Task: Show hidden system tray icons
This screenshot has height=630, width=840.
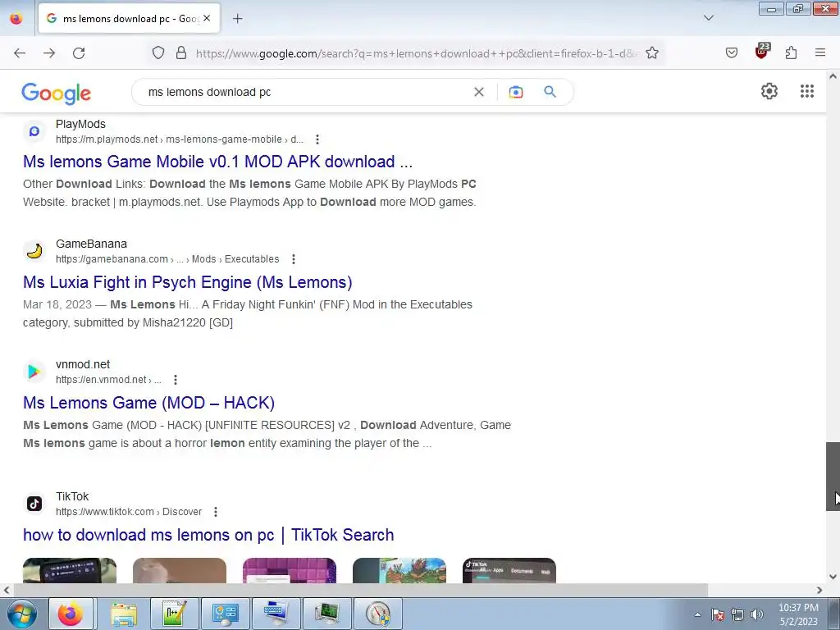Action: 697,614
